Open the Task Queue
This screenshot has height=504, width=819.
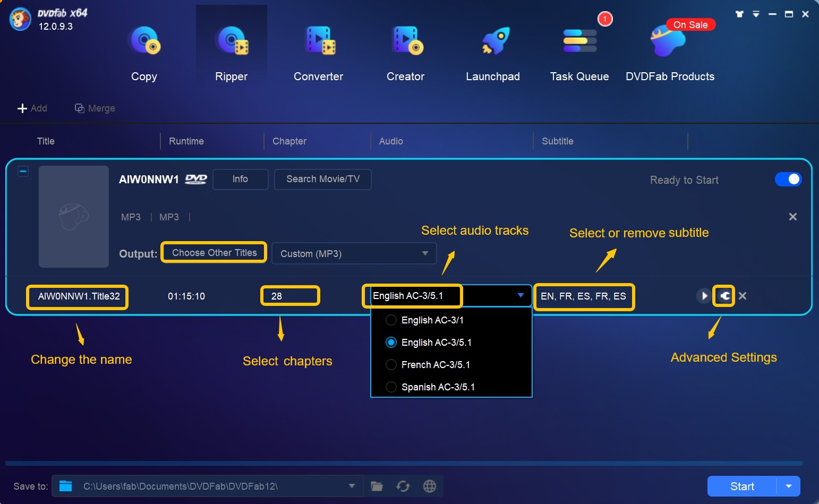(579, 53)
